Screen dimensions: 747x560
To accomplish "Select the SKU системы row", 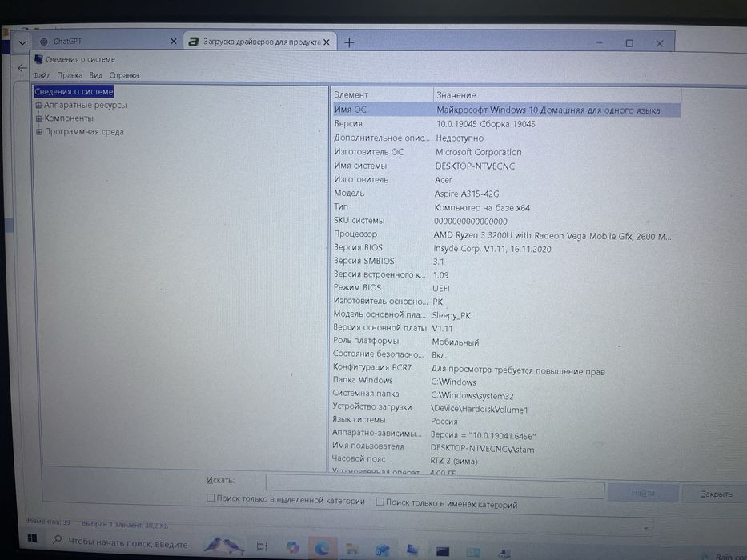I will point(506,221).
